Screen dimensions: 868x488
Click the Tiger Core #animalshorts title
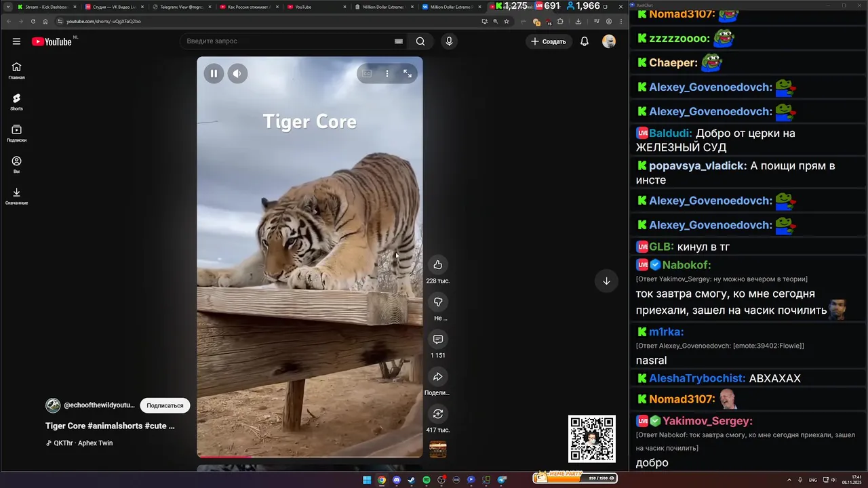point(110,426)
